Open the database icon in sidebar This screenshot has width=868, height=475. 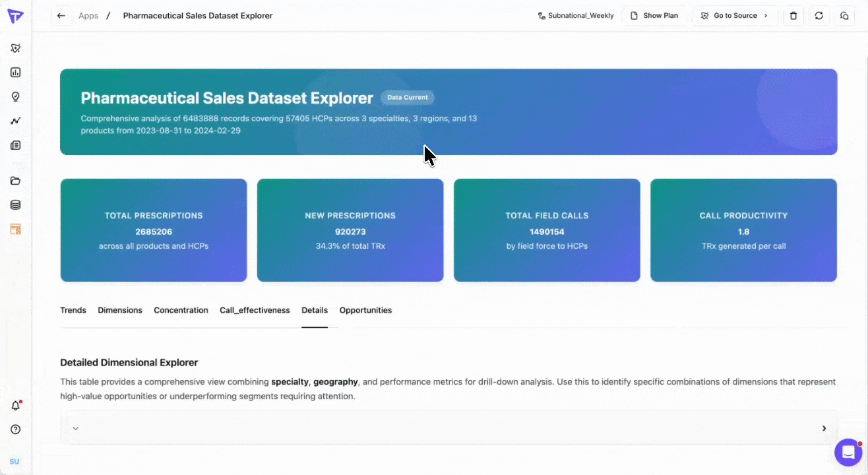point(16,205)
